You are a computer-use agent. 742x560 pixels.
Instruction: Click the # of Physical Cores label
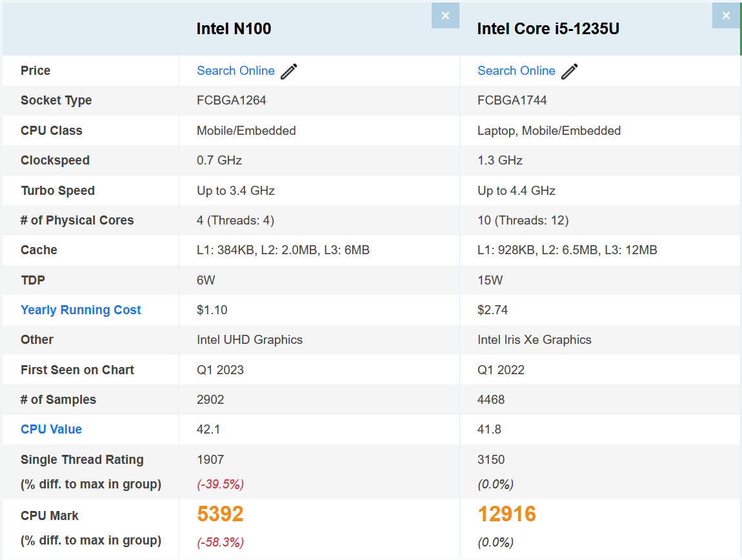pos(77,221)
